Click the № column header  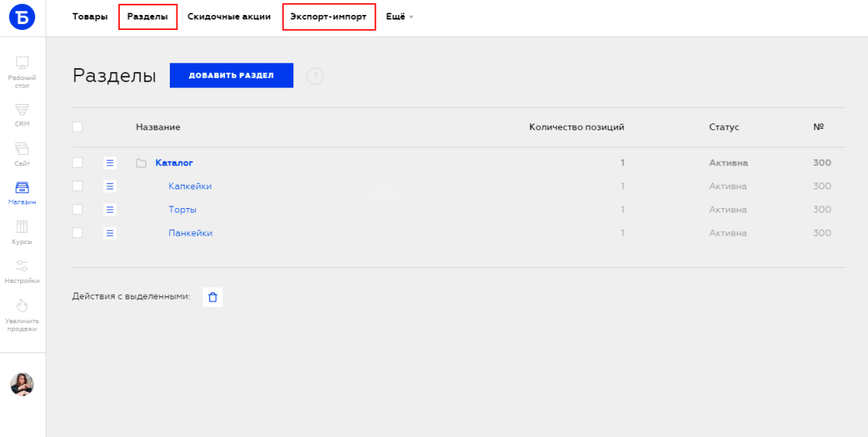click(x=819, y=127)
